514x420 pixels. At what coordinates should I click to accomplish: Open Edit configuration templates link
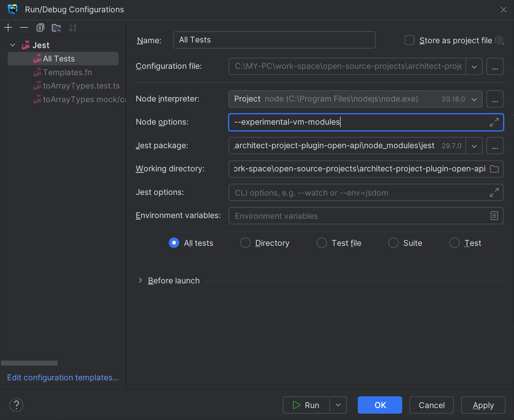(x=63, y=378)
